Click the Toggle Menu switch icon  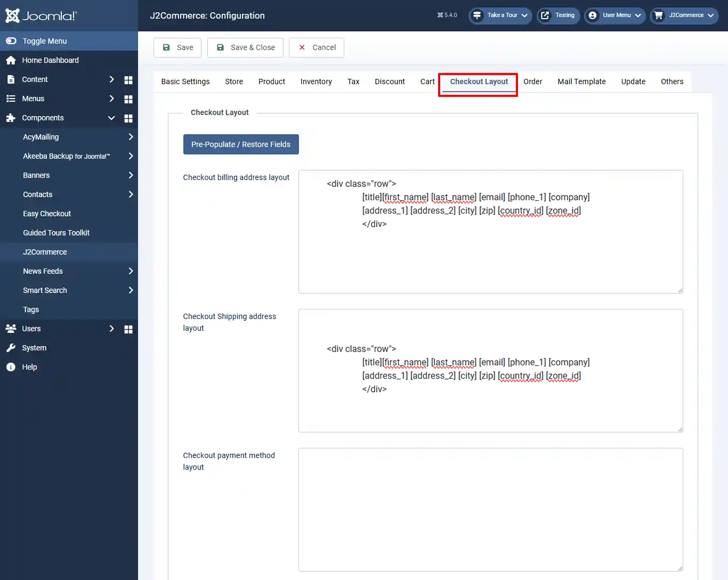tap(11, 41)
